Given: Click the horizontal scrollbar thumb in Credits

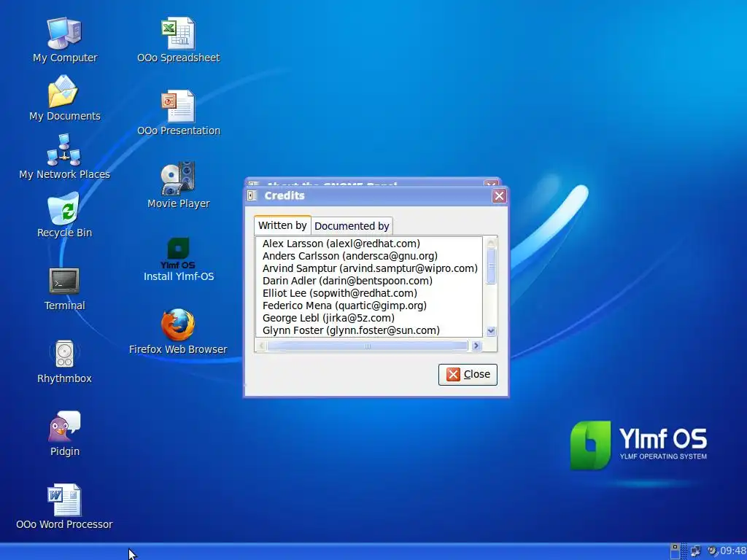Looking at the screenshot, I should pos(368,346).
